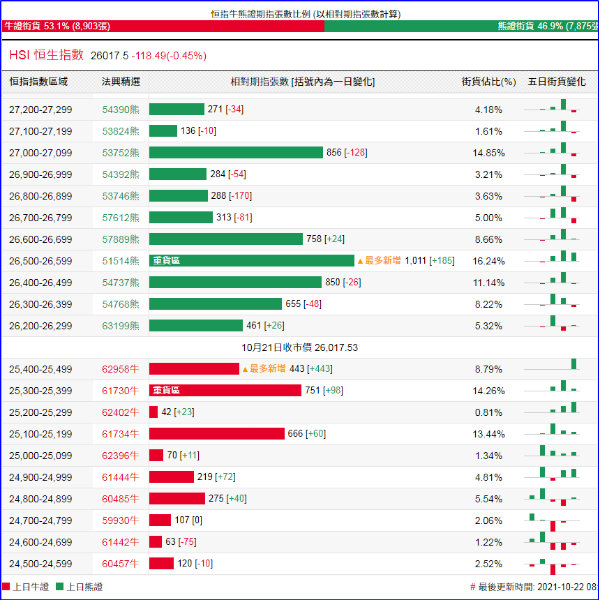Screen dimensions: 599x600
Task: Open the 63199熊 warrant link
Action: tap(121, 326)
